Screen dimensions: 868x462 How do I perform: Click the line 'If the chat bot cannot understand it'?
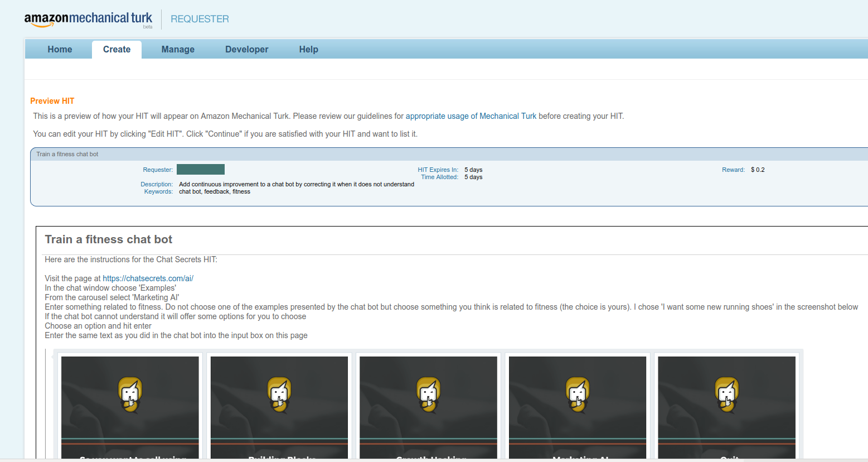coord(176,316)
